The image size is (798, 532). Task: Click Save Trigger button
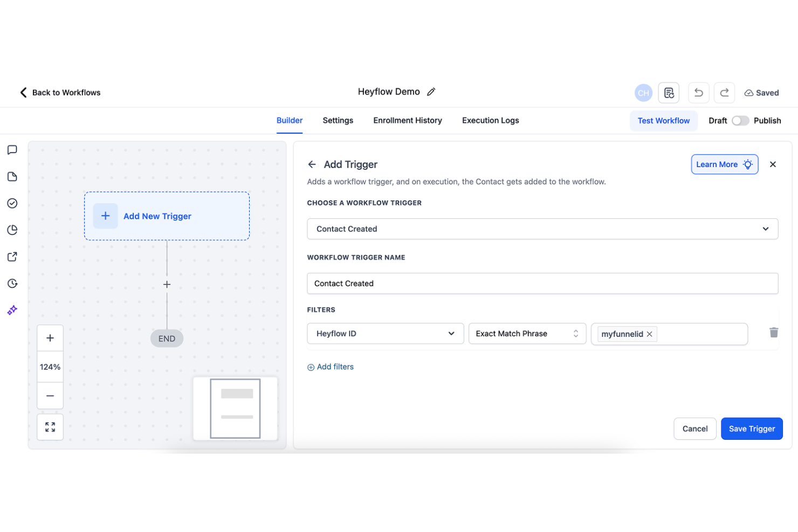click(x=752, y=429)
